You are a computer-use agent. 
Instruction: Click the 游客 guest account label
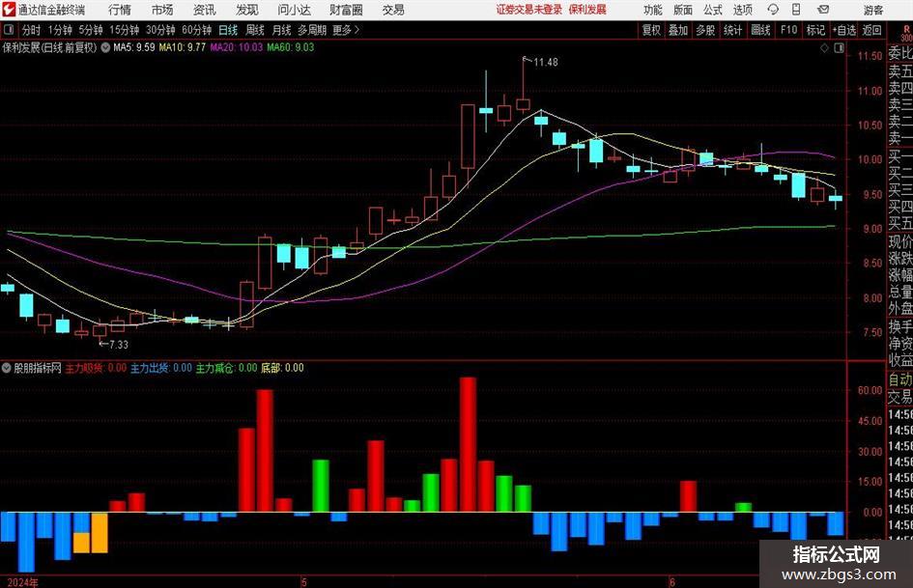873,10
